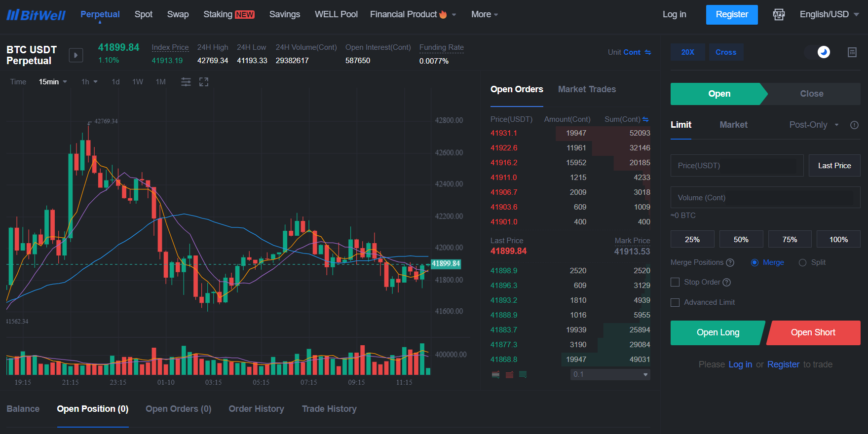This screenshot has width=868, height=434.
Task: Switch to the Open order mode
Action: [x=719, y=94]
